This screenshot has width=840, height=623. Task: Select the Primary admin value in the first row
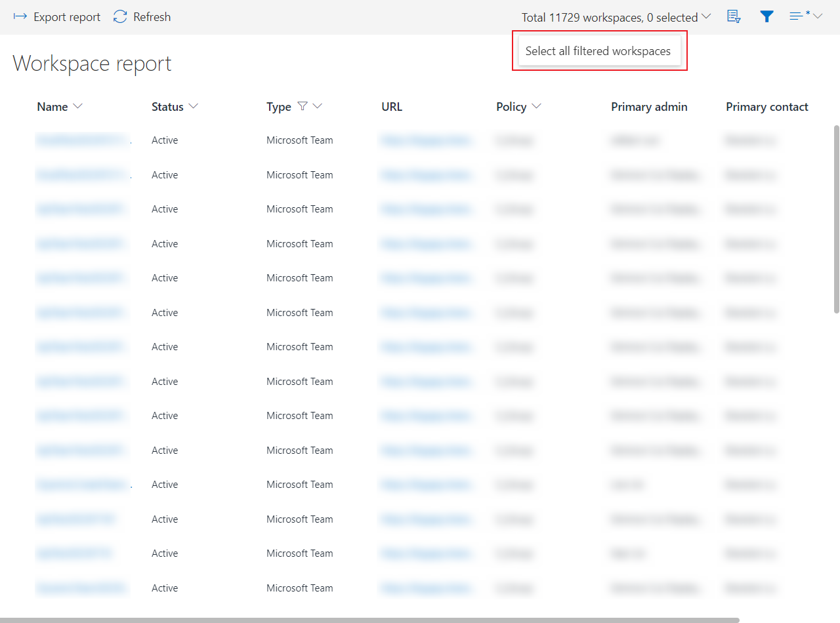tap(635, 140)
